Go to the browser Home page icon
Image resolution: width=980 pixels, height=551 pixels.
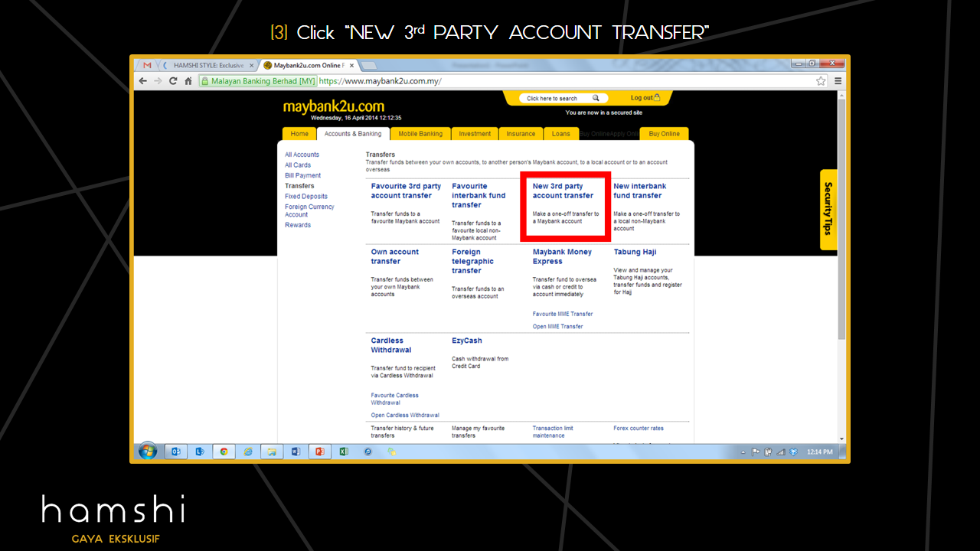pos(188,81)
